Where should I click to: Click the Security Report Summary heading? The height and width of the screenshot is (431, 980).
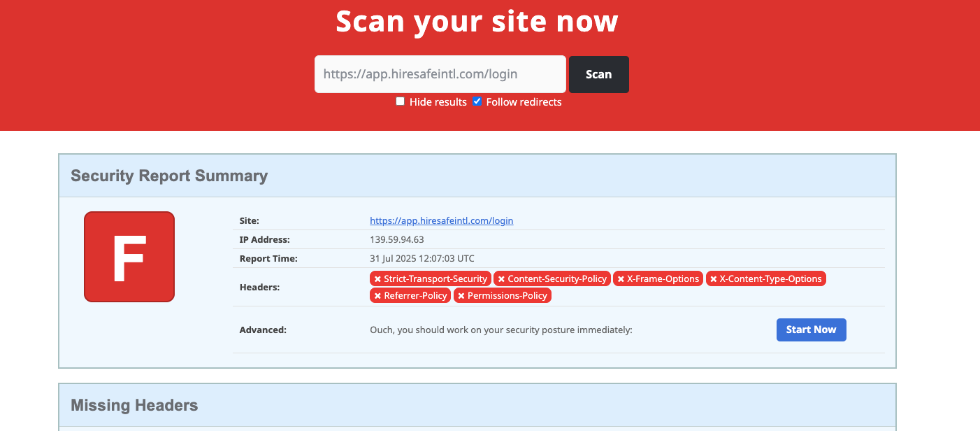click(169, 176)
